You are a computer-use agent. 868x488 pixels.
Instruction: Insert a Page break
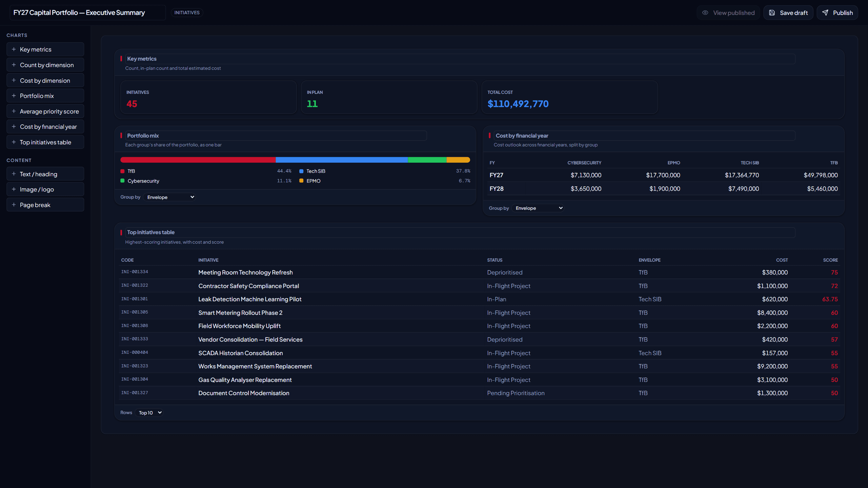45,205
